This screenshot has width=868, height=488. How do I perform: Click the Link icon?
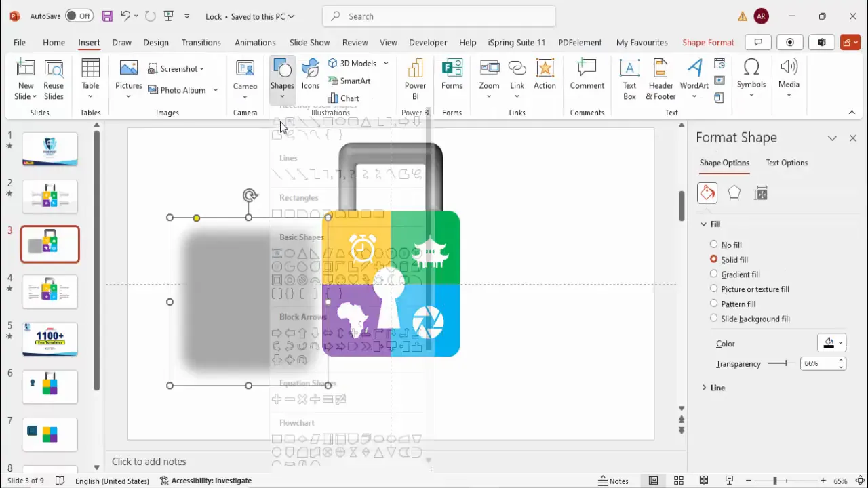click(x=517, y=68)
